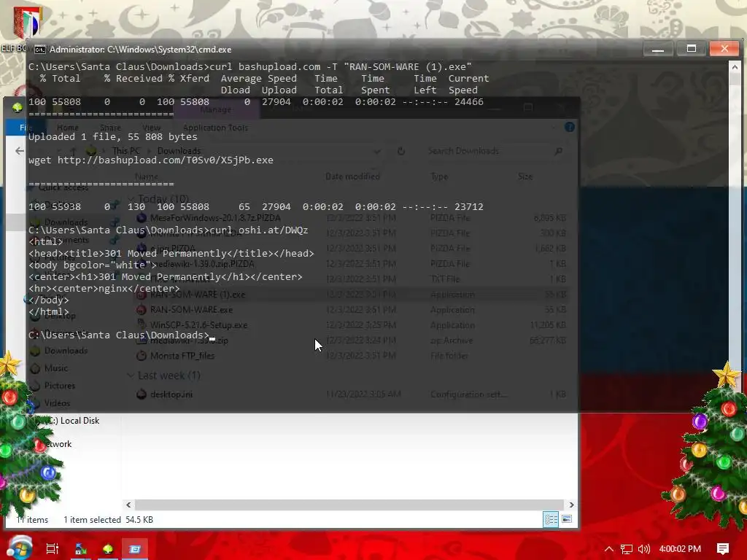Click the cmd scrollbar up arrow
Screen dimensions: 747x560
click(x=735, y=67)
